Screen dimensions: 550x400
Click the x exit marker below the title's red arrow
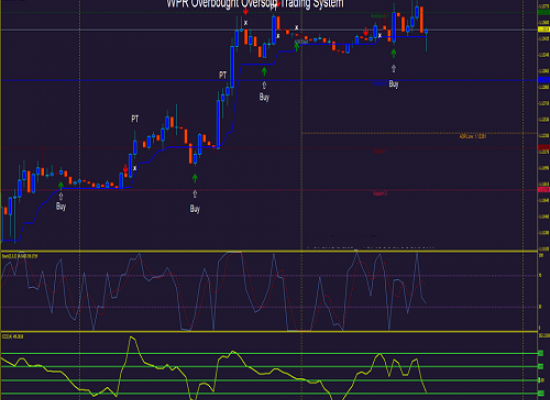click(246, 23)
